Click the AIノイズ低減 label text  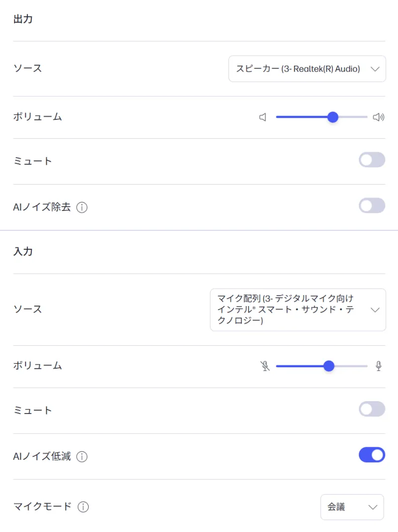tap(42, 456)
